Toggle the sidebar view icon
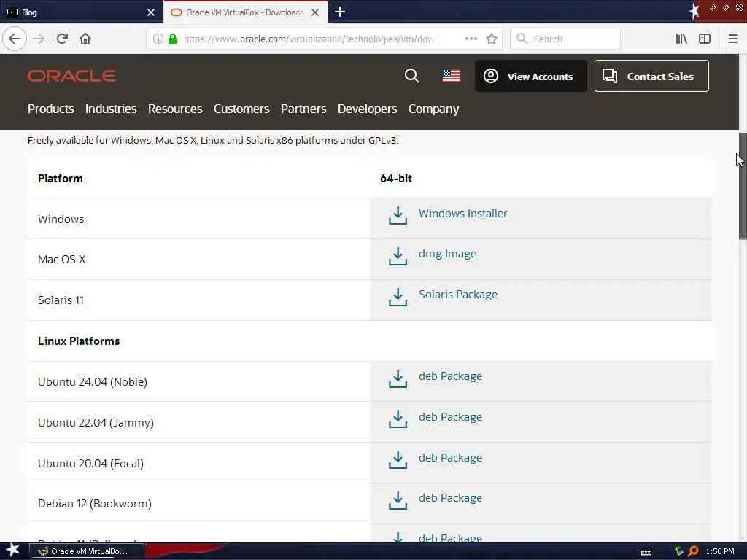The height and width of the screenshot is (560, 747). (705, 39)
